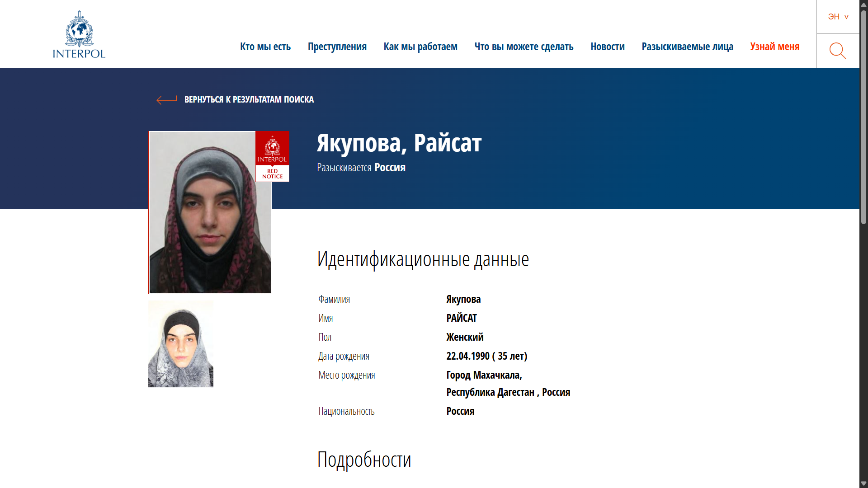Open the Как мы работаем menu

420,47
